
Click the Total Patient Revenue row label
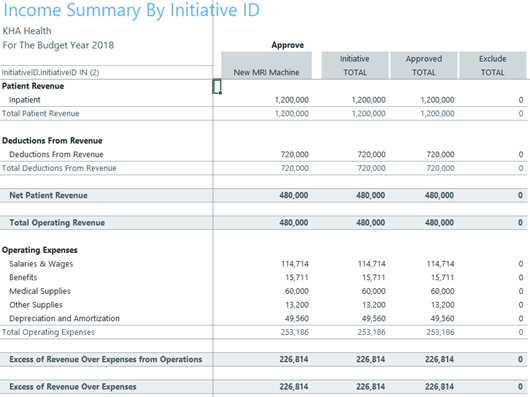(x=41, y=114)
